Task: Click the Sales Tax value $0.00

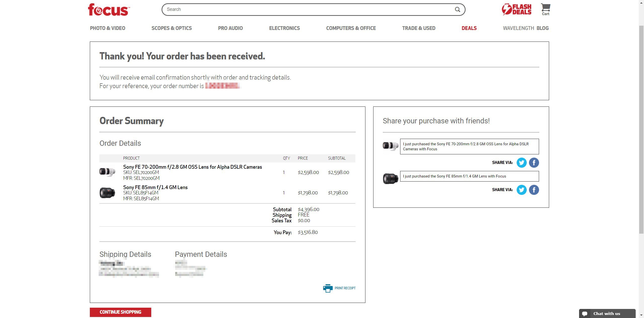Action: [304, 221]
